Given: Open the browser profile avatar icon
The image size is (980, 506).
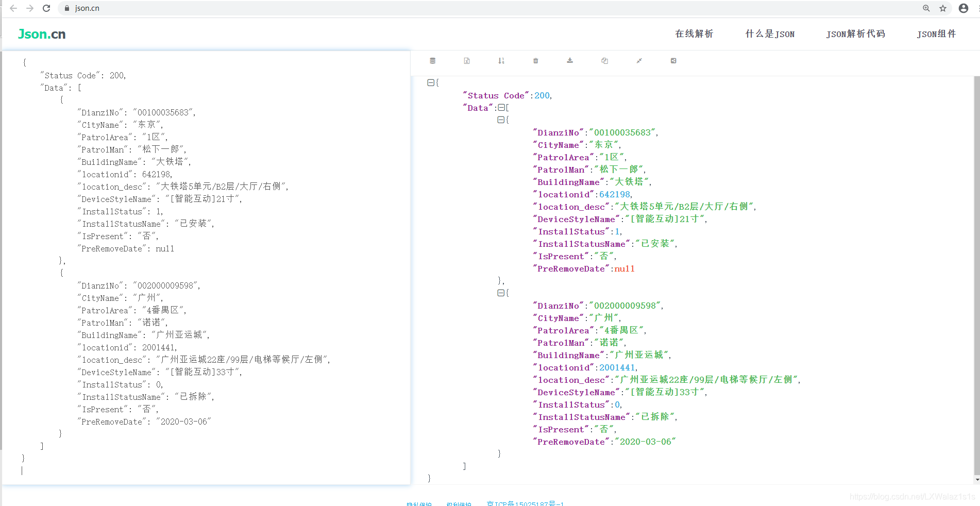Looking at the screenshot, I should tap(964, 8).
